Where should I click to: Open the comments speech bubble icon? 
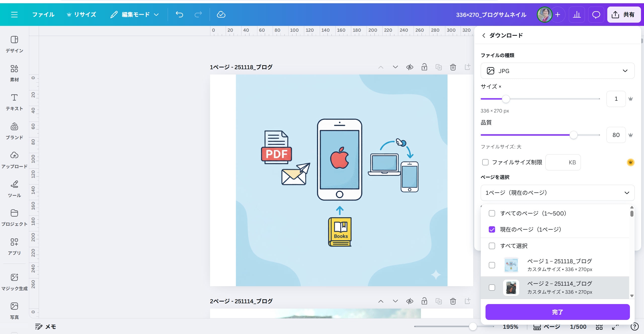pyautogui.click(x=596, y=15)
